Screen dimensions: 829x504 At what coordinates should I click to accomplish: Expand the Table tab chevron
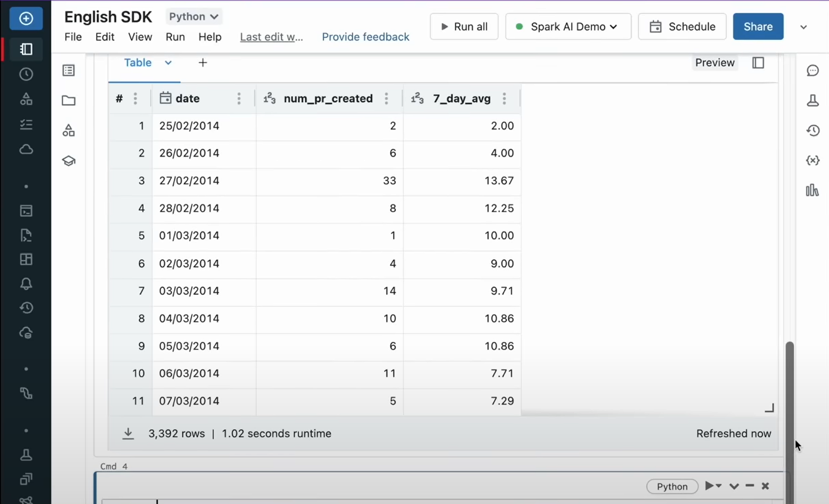coord(168,63)
